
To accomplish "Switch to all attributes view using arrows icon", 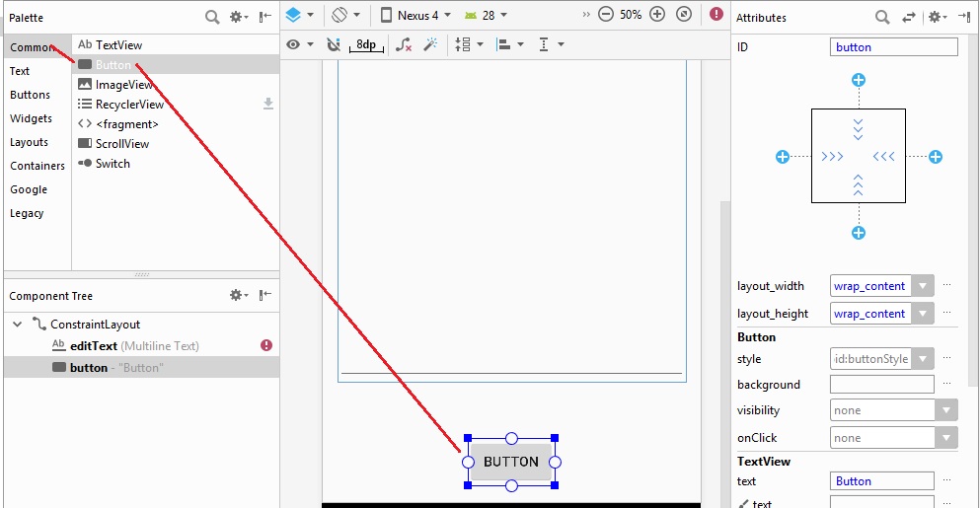I will tap(910, 17).
